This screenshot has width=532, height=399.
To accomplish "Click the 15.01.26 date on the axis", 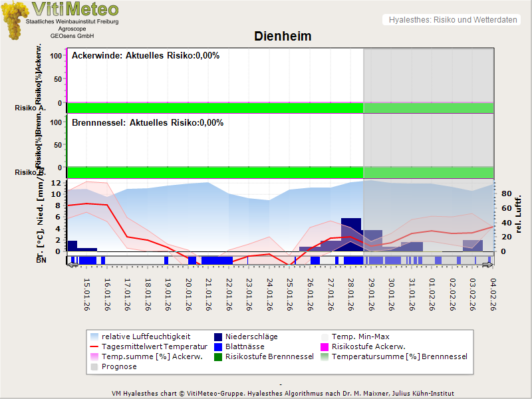I will pos(87,294).
